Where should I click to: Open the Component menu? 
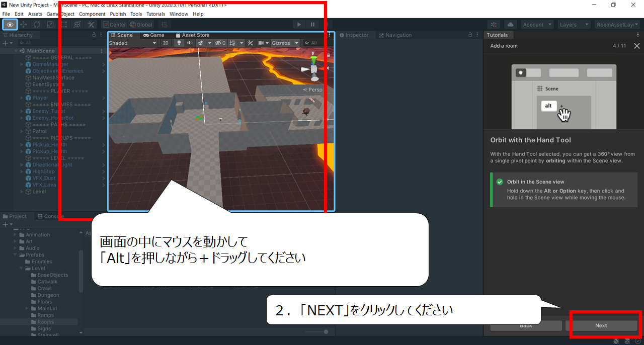tap(92, 14)
